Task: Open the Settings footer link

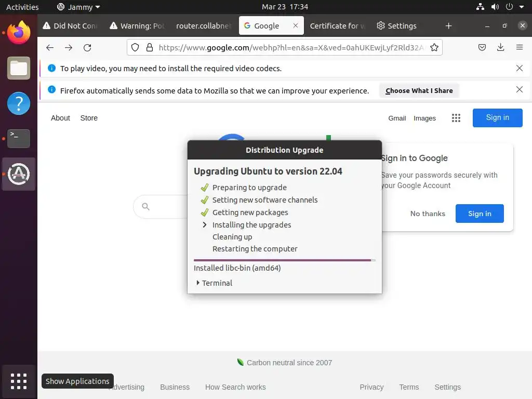Action: (447, 387)
